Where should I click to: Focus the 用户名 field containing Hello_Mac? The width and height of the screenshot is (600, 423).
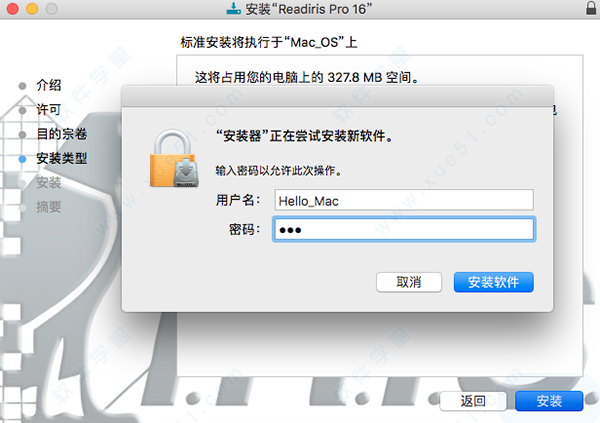tap(404, 200)
